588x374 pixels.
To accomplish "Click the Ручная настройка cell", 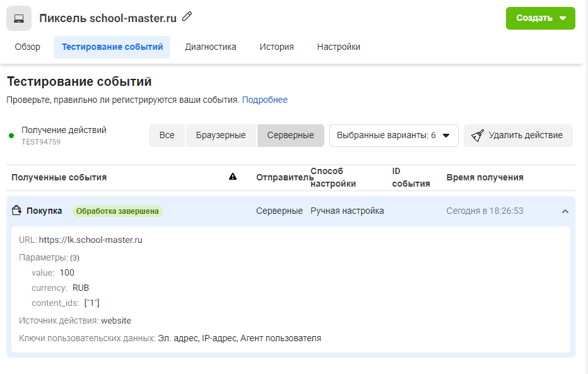I will (347, 211).
